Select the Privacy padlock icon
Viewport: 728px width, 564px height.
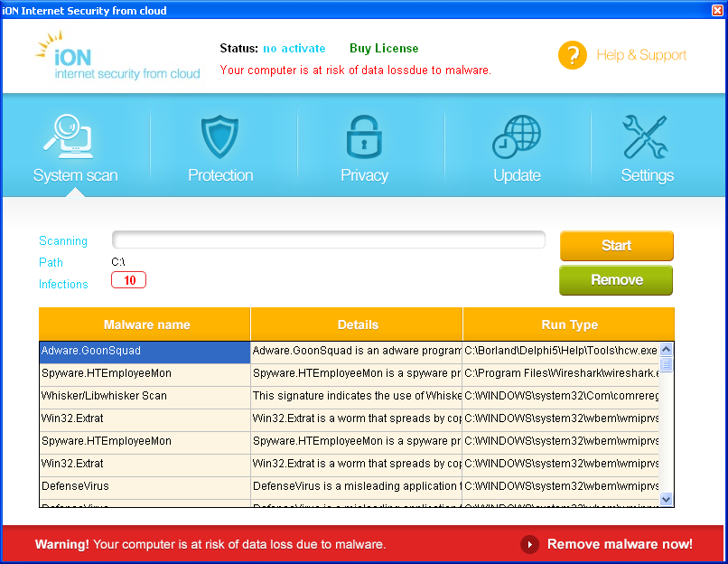364,137
